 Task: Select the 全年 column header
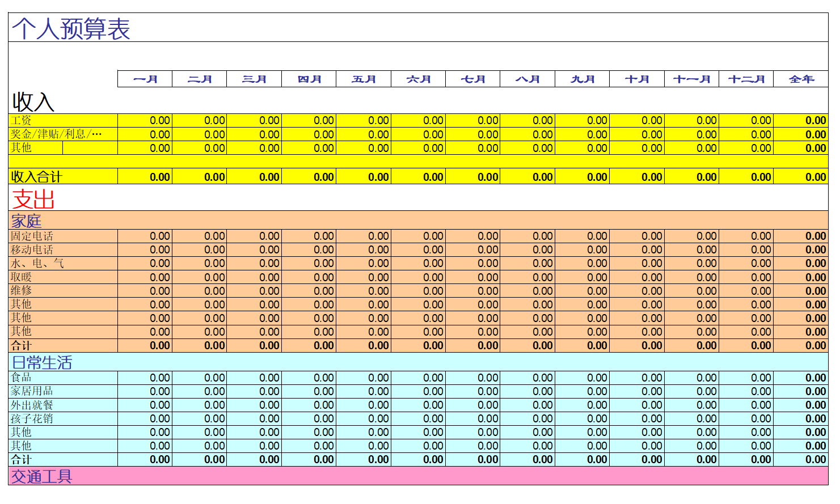(801, 79)
